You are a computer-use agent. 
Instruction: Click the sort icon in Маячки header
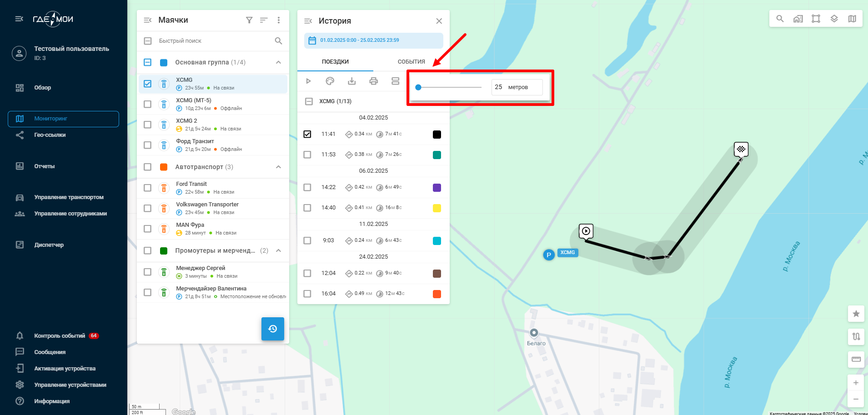264,20
